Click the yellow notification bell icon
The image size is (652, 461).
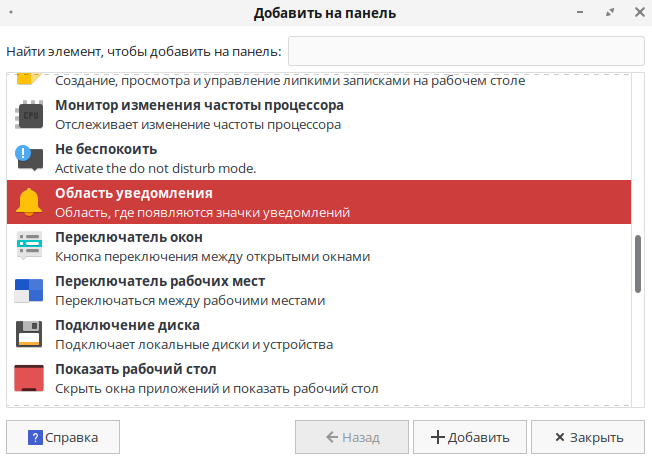pos(29,202)
